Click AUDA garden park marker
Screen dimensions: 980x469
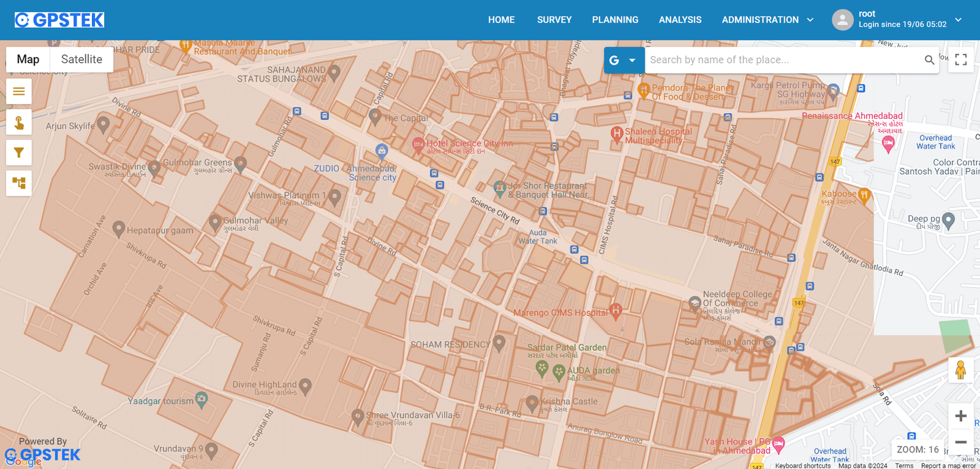click(559, 372)
